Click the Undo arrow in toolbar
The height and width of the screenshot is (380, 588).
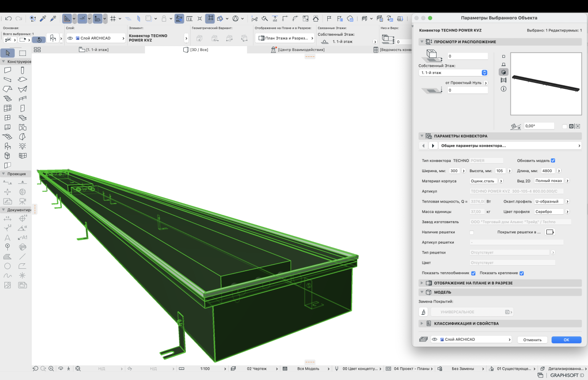click(x=8, y=19)
